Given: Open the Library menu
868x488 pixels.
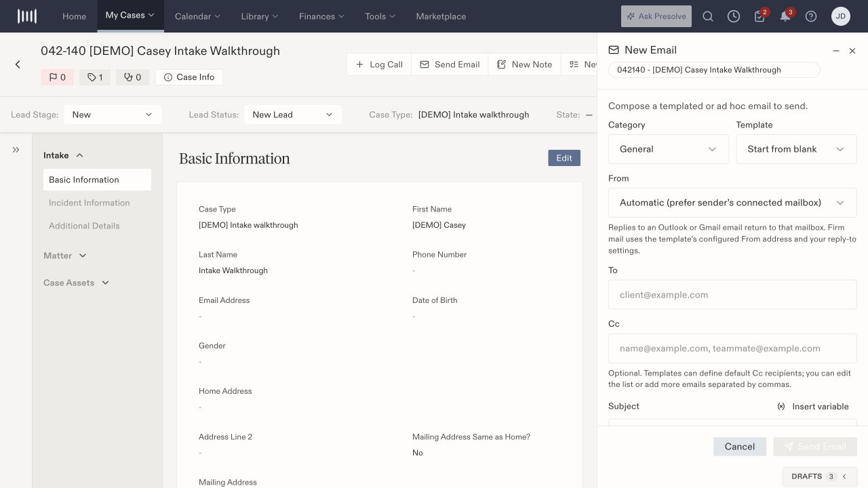Looking at the screenshot, I should pyautogui.click(x=260, y=16).
